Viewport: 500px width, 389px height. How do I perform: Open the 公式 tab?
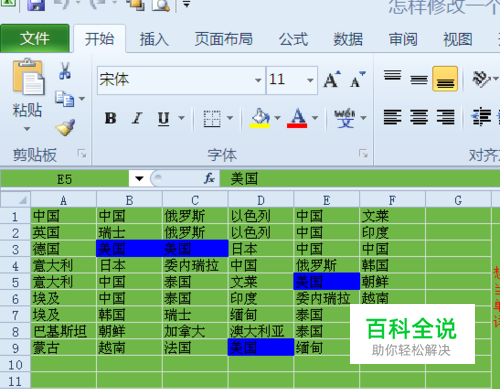(293, 39)
